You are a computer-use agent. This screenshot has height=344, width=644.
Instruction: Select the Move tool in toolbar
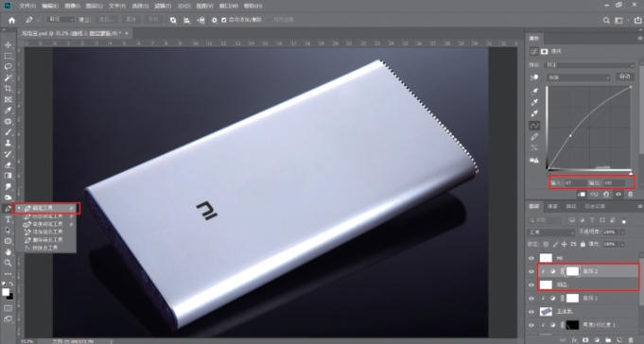[8, 44]
